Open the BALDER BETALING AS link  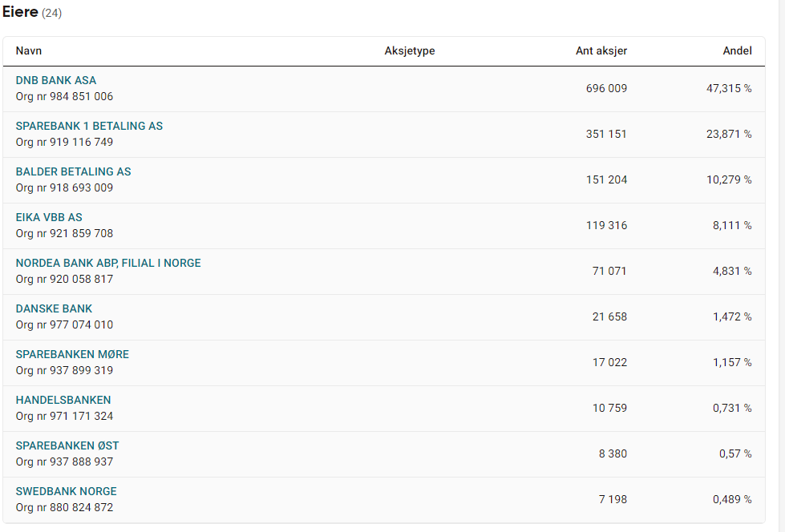pos(73,171)
